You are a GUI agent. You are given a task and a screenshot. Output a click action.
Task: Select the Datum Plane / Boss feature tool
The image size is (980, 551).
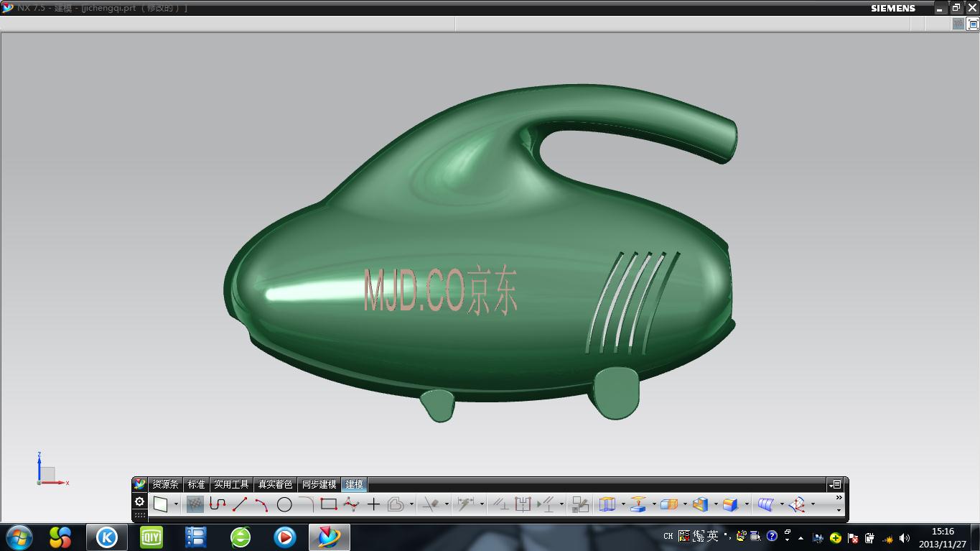click(638, 504)
